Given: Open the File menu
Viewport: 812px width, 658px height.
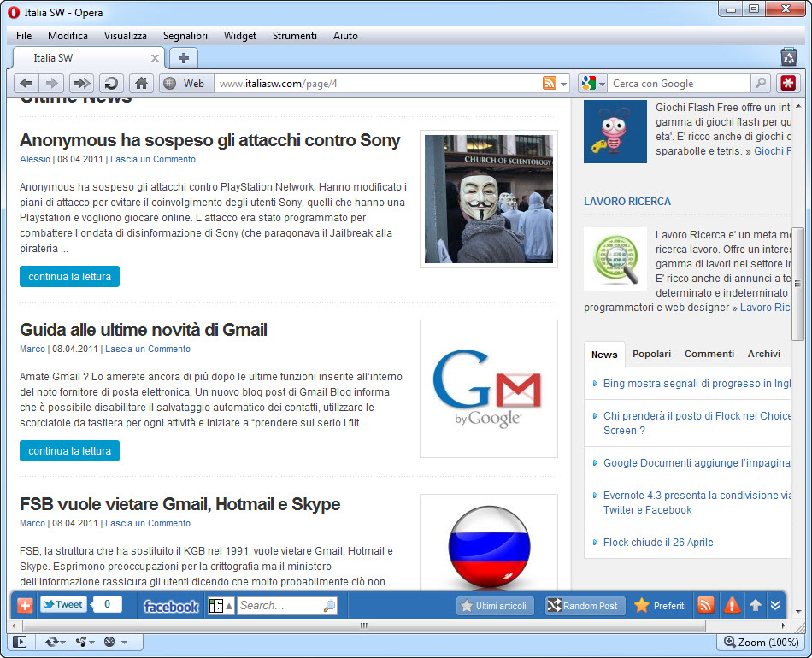Looking at the screenshot, I should (24, 36).
